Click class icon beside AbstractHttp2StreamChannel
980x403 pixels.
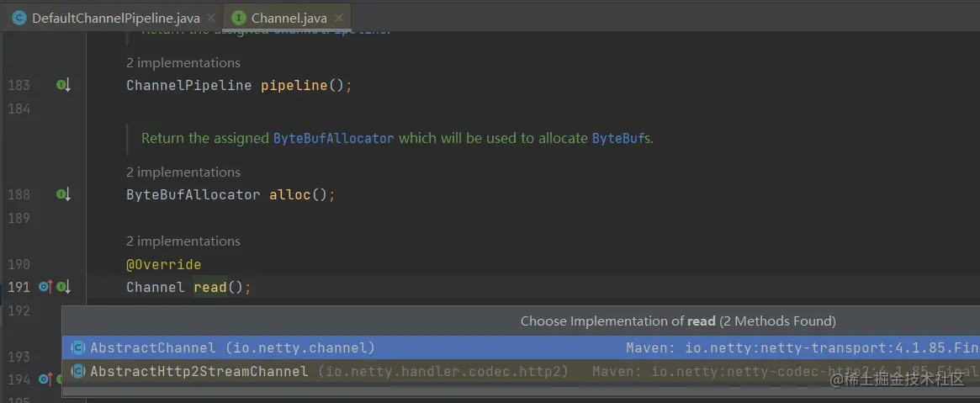point(78,371)
